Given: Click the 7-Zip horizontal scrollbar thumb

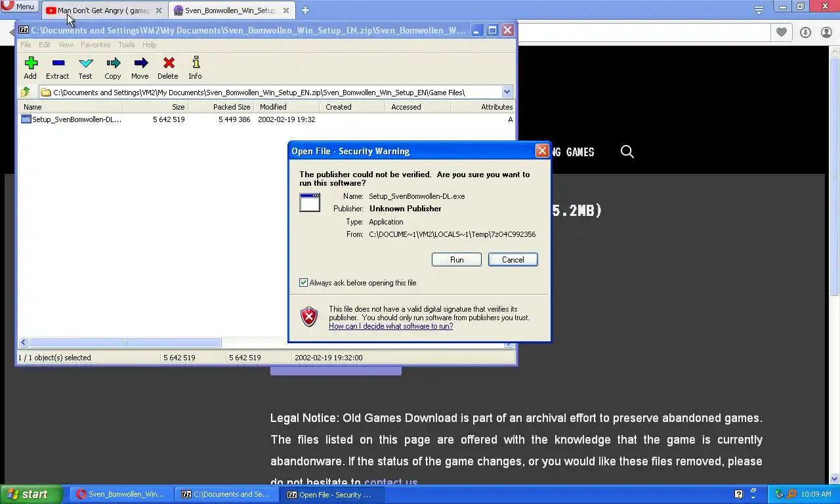Looking at the screenshot, I should pyautogui.click(x=125, y=342).
